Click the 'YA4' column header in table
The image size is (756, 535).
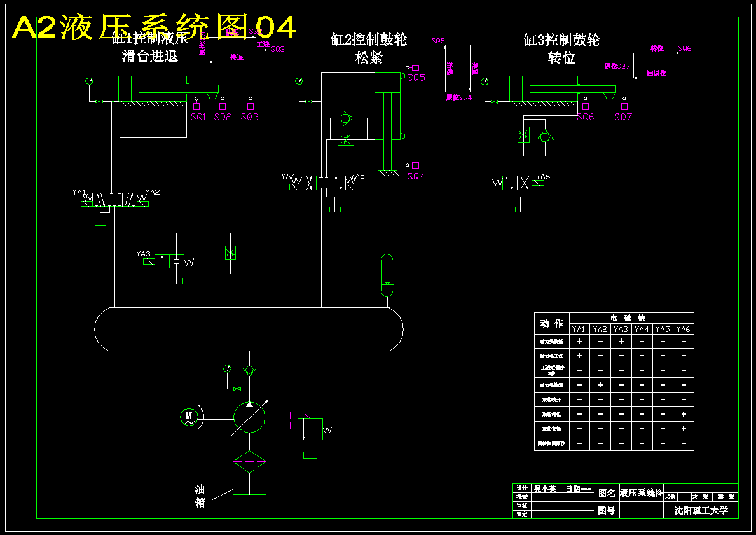642,329
